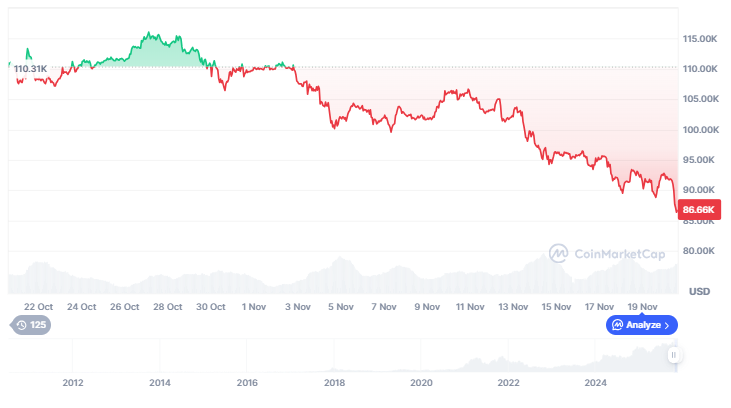Screen dimensions: 731x408
Task: Click the USD currency label
Action: point(699,291)
